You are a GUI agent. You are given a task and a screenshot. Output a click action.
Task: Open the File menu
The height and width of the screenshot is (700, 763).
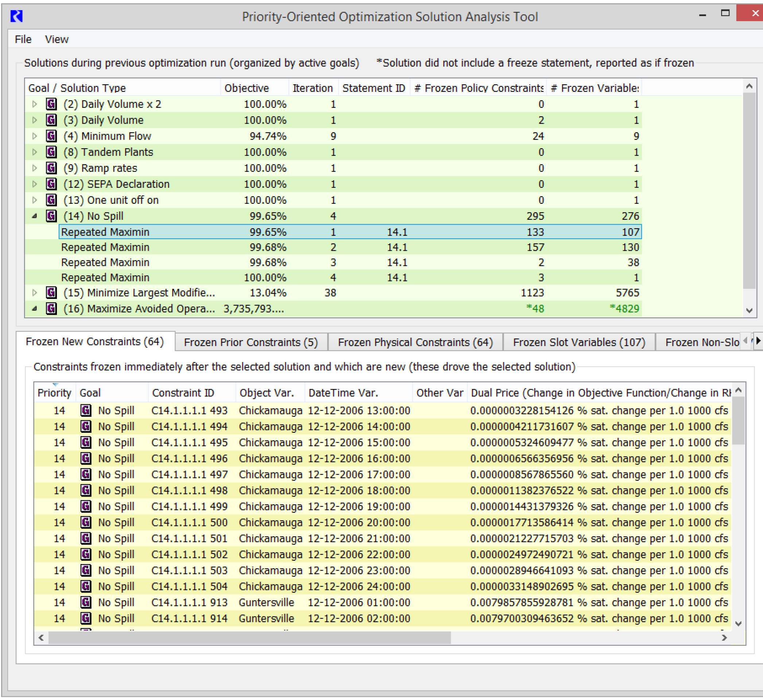(23, 39)
